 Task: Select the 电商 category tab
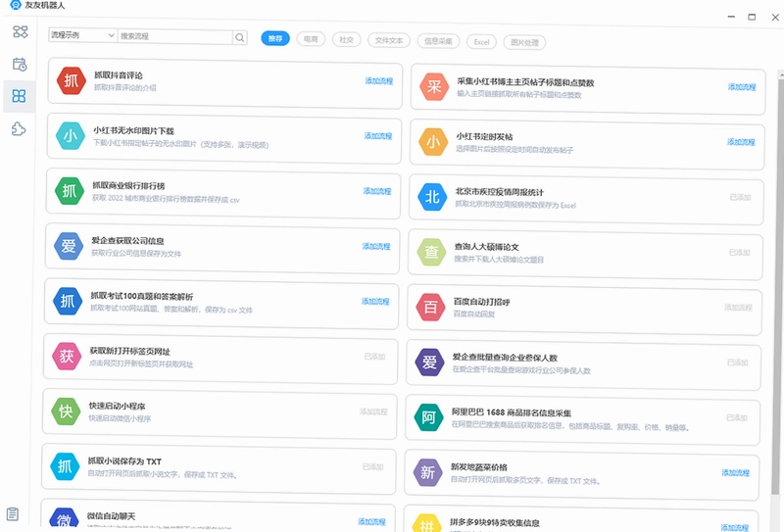(x=311, y=39)
